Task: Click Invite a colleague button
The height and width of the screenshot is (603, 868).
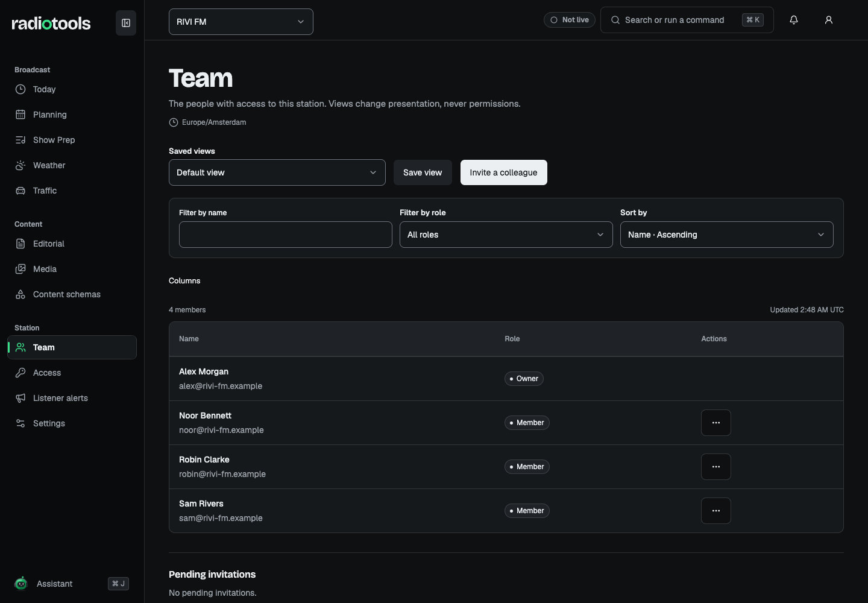Action: click(504, 172)
